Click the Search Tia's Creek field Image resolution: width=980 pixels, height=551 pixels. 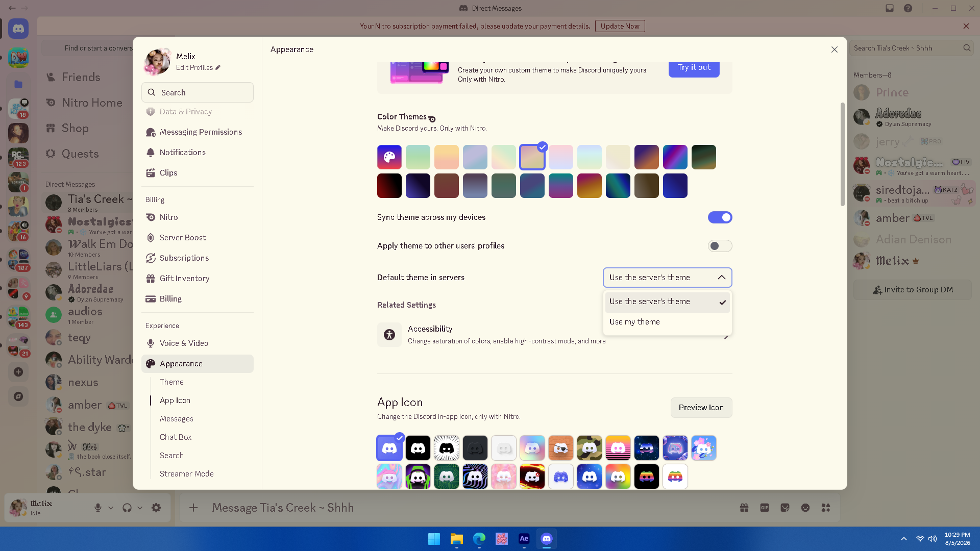[x=913, y=48]
